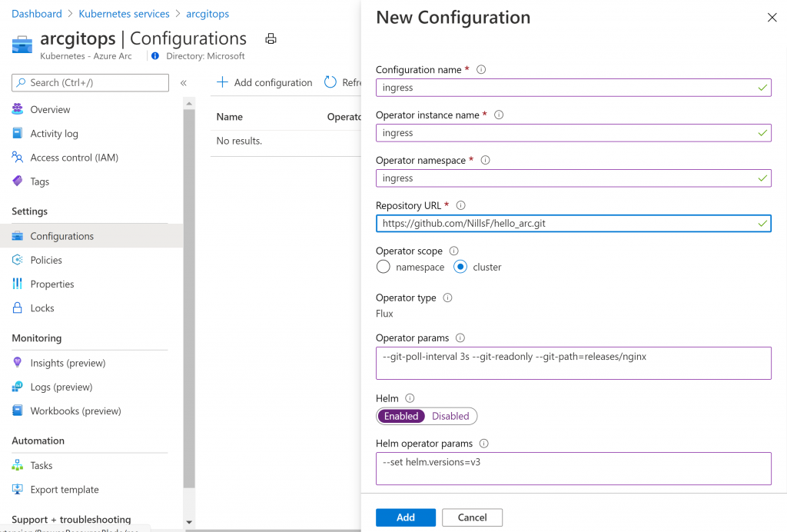Click the sidebar scrollbar up arrow
787x532 pixels.
pos(189,103)
